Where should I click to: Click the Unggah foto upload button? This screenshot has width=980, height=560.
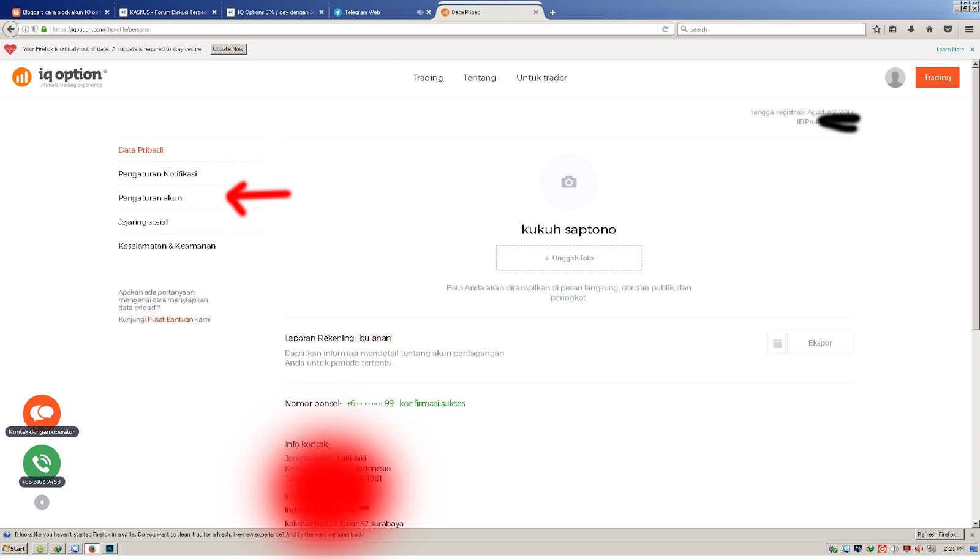click(569, 258)
